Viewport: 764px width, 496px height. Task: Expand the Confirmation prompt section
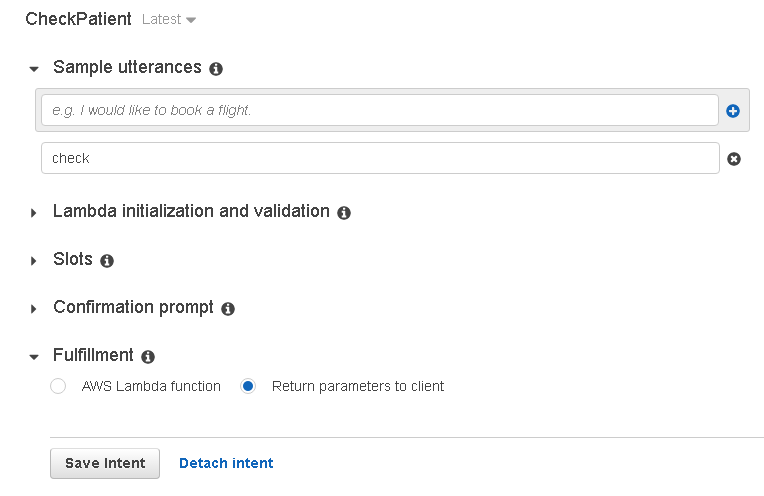(x=34, y=309)
